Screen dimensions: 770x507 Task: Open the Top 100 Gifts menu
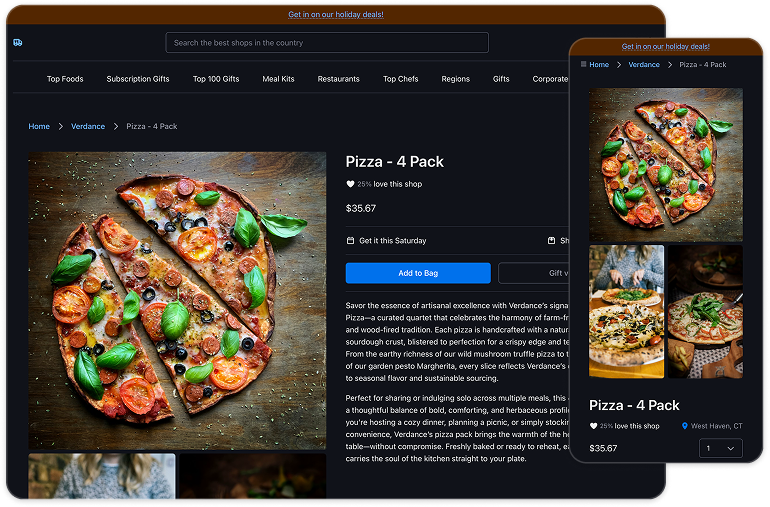click(216, 79)
